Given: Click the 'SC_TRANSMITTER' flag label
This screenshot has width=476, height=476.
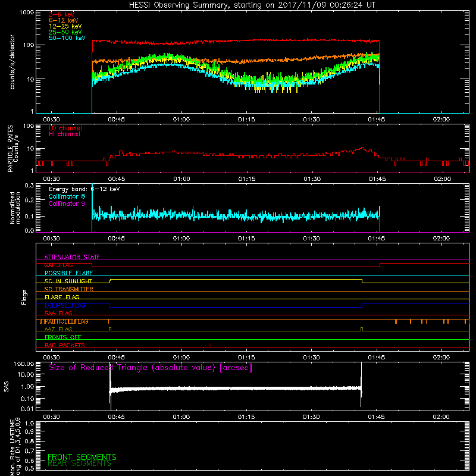Looking at the screenshot, I should (69, 289).
